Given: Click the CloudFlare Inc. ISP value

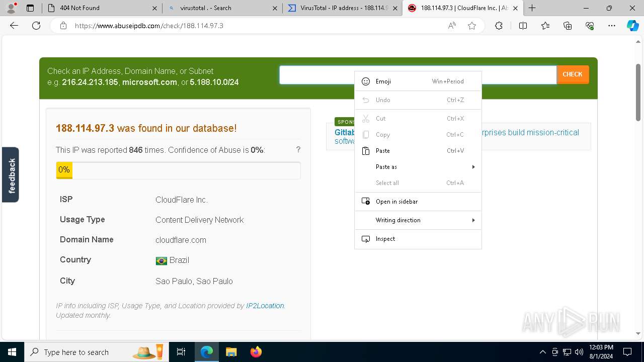Looking at the screenshot, I should coord(182,200).
